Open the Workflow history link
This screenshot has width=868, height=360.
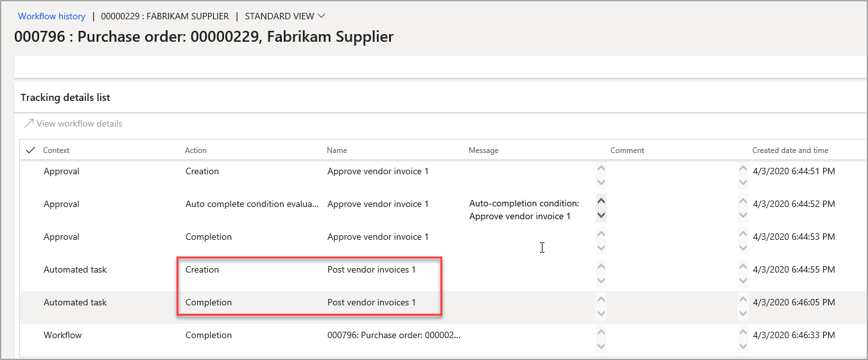click(51, 16)
